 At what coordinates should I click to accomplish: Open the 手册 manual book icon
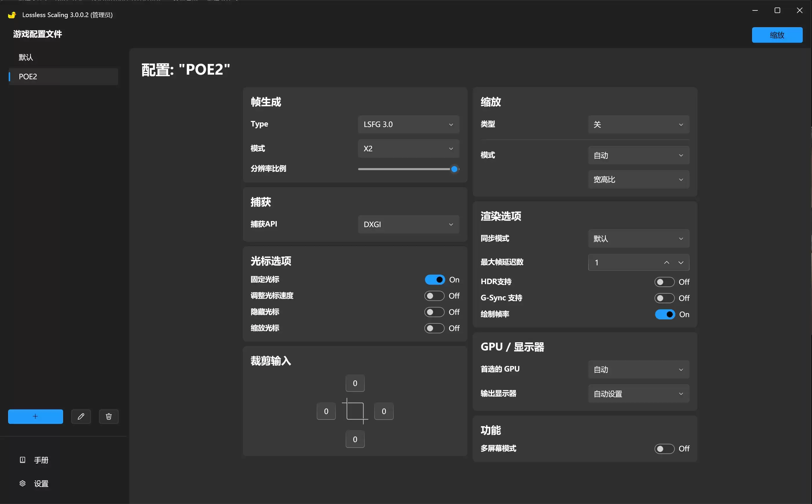pyautogui.click(x=22, y=460)
